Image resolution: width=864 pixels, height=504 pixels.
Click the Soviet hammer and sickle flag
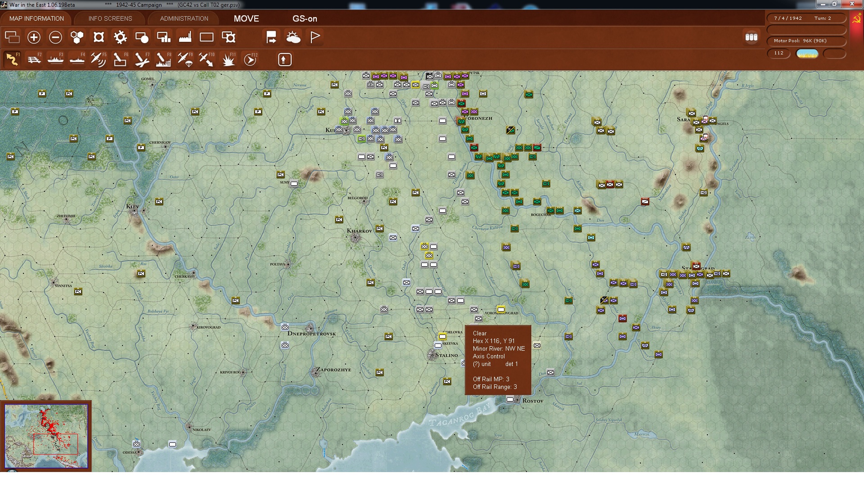pos(856,18)
